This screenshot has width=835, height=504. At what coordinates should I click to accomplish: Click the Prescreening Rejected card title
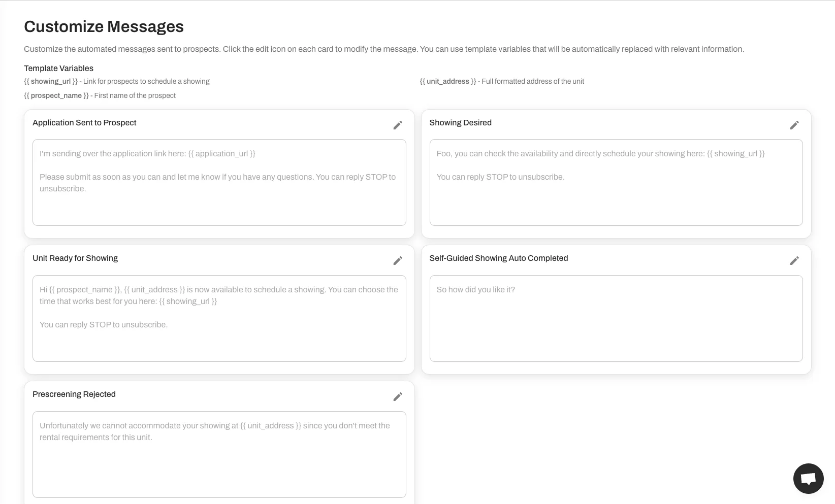tap(74, 394)
